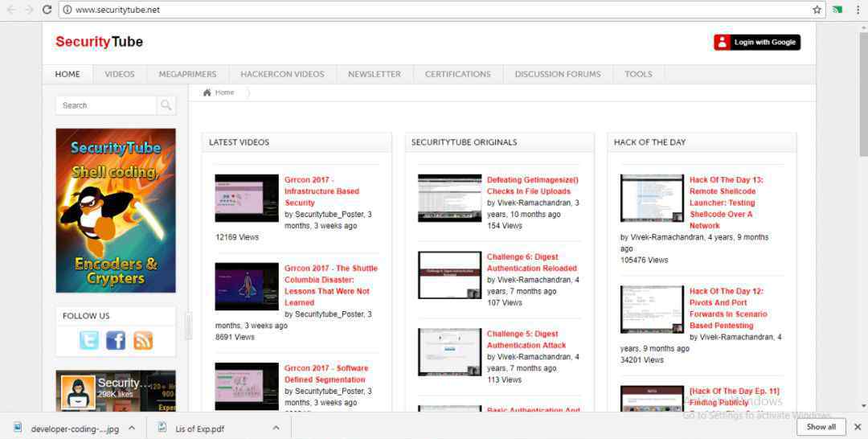Click the Search input field
Viewport: 868px width, 439px height.
click(x=106, y=105)
